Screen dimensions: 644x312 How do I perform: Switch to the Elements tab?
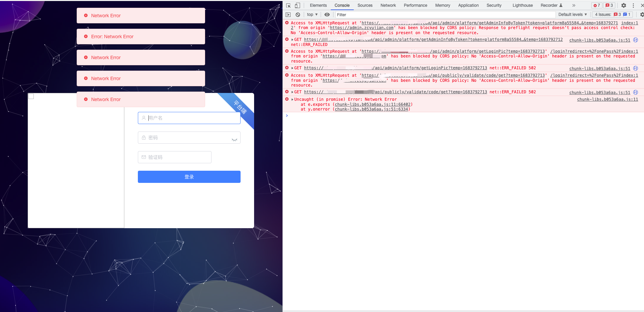(318, 5)
